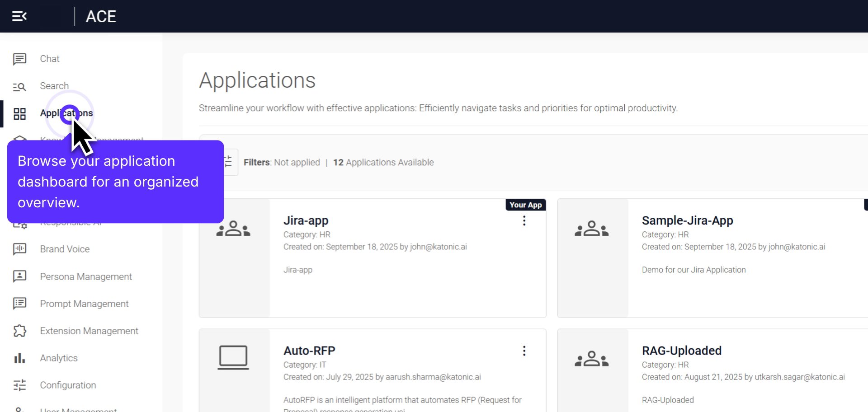Click the Responsible AI sidebar icon
The height and width of the screenshot is (412, 868).
coord(19,222)
